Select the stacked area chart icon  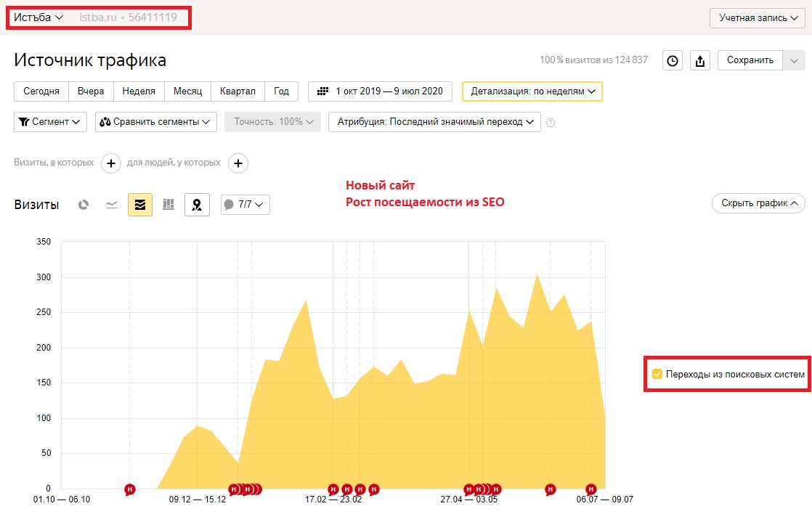coord(140,205)
